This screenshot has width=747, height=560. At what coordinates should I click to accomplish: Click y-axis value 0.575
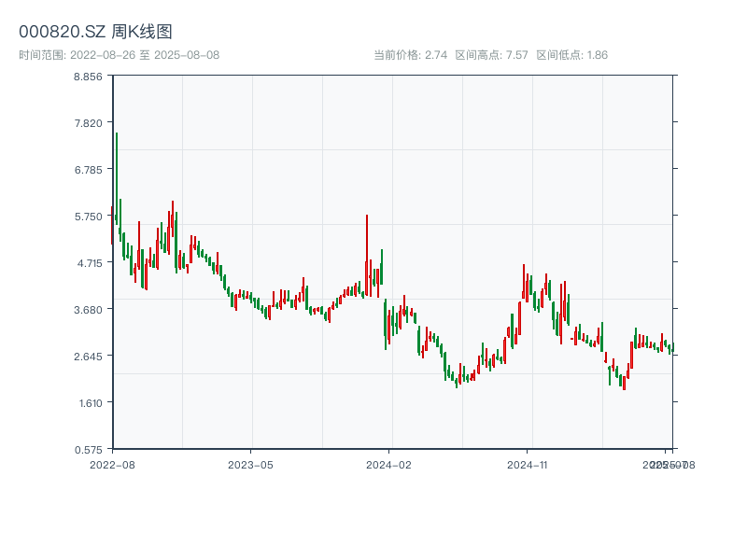pos(88,450)
